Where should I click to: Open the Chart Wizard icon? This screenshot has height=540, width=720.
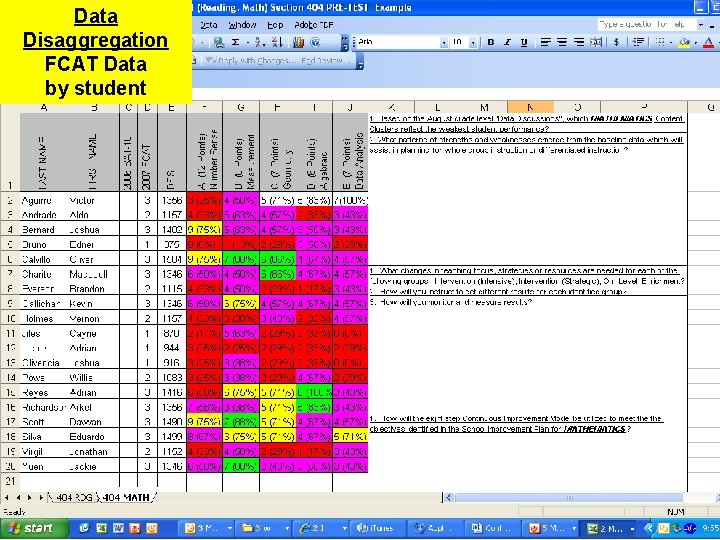tap(298, 42)
